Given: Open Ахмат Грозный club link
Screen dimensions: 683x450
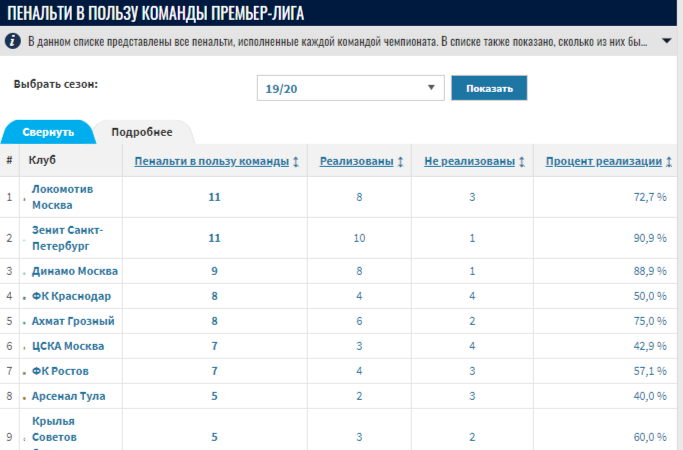Looking at the screenshot, I should click(73, 321).
